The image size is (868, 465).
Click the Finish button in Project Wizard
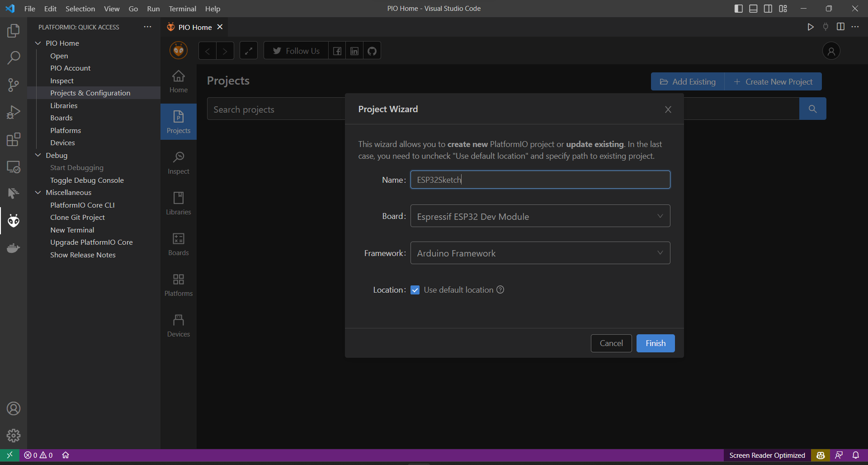pos(655,343)
